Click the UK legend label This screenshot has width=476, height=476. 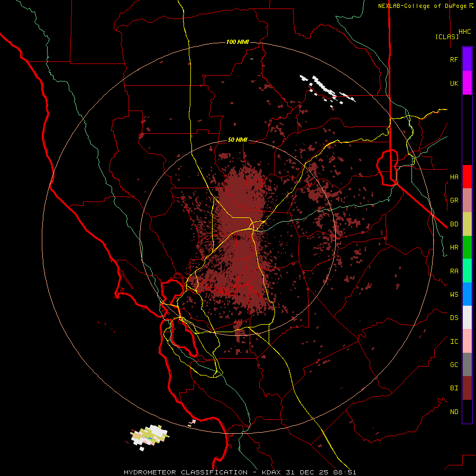[454, 84]
